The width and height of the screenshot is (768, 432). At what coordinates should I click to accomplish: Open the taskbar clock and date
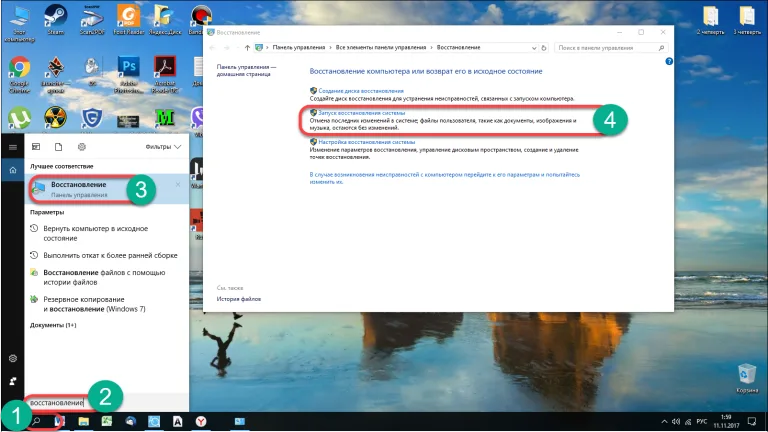726,421
